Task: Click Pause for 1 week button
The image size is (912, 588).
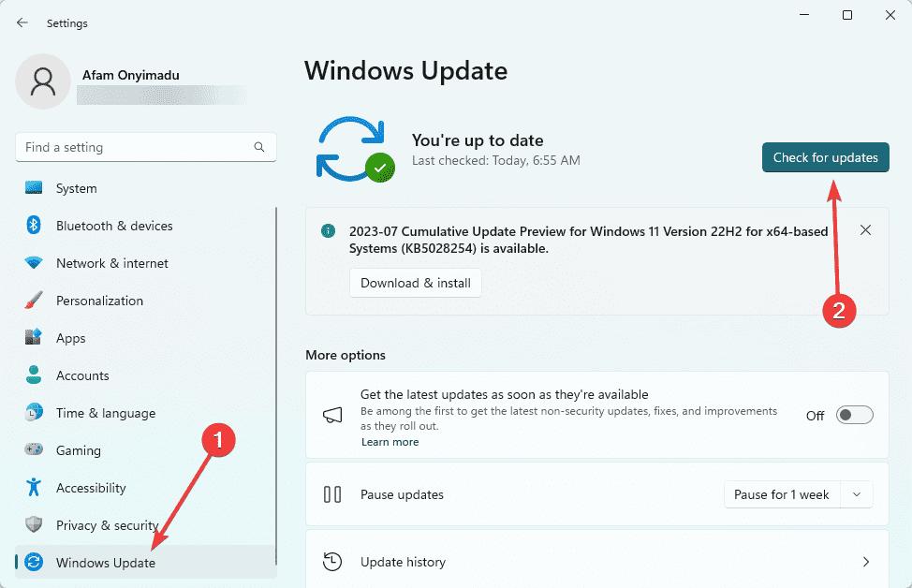Action: pos(782,494)
